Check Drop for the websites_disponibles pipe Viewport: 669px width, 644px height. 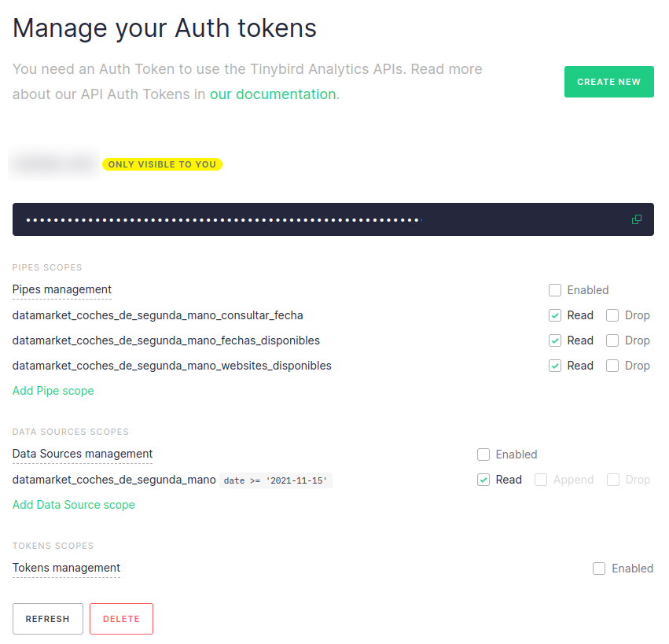point(612,366)
